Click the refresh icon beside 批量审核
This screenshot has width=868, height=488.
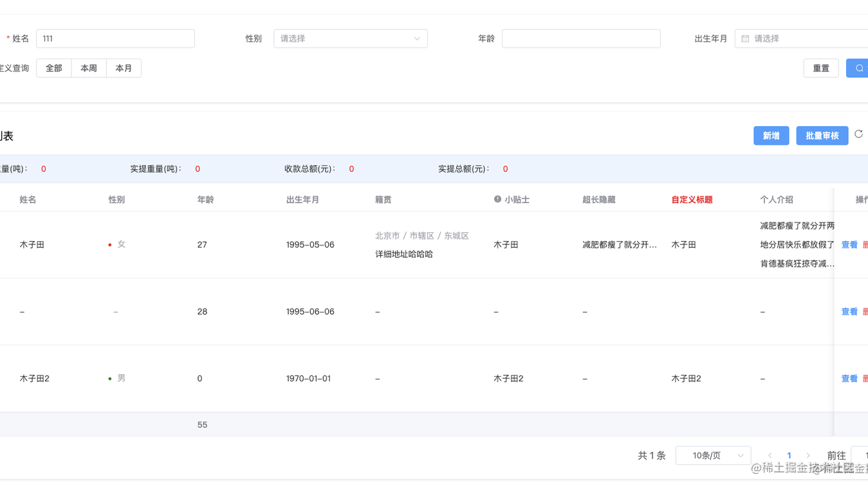pos(858,134)
